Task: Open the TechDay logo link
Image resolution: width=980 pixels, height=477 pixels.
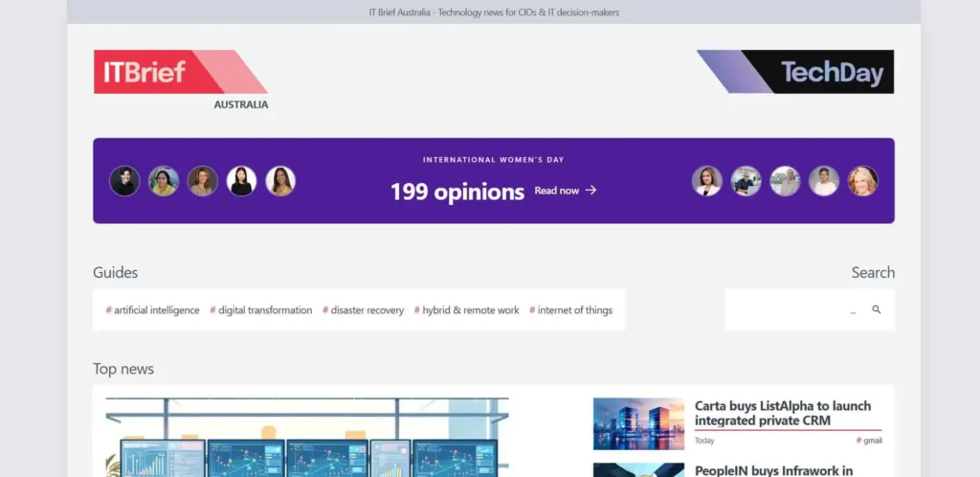Action: tap(796, 72)
